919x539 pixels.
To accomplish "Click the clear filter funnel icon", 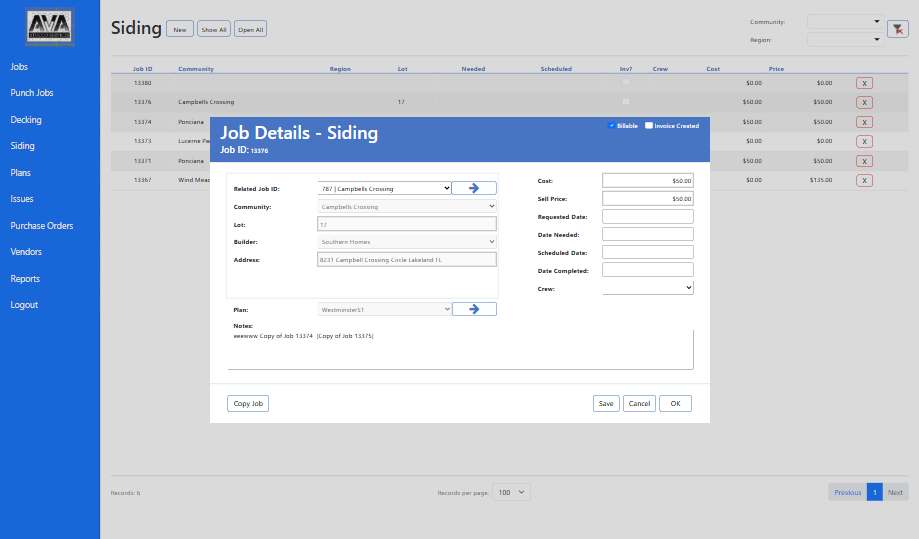I will click(897, 29).
